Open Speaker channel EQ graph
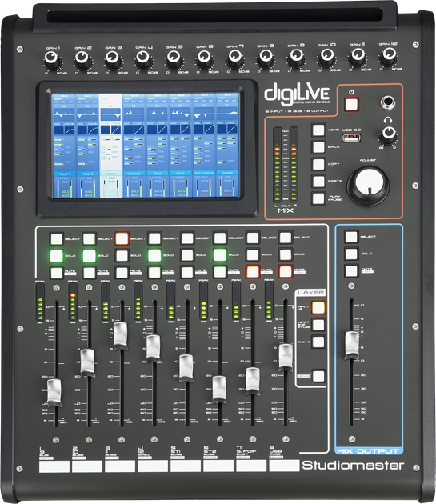Image resolution: width=436 pixels, height=504 pixels. click(x=227, y=114)
